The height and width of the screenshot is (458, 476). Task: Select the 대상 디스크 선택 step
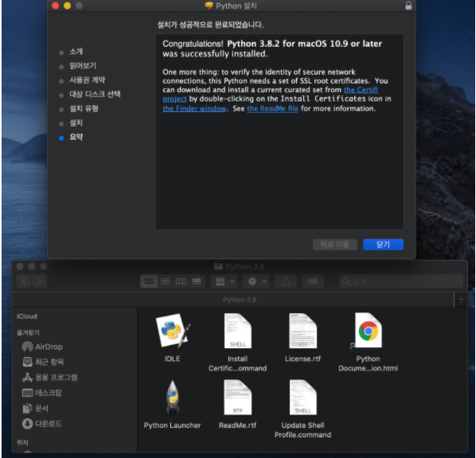tap(95, 94)
